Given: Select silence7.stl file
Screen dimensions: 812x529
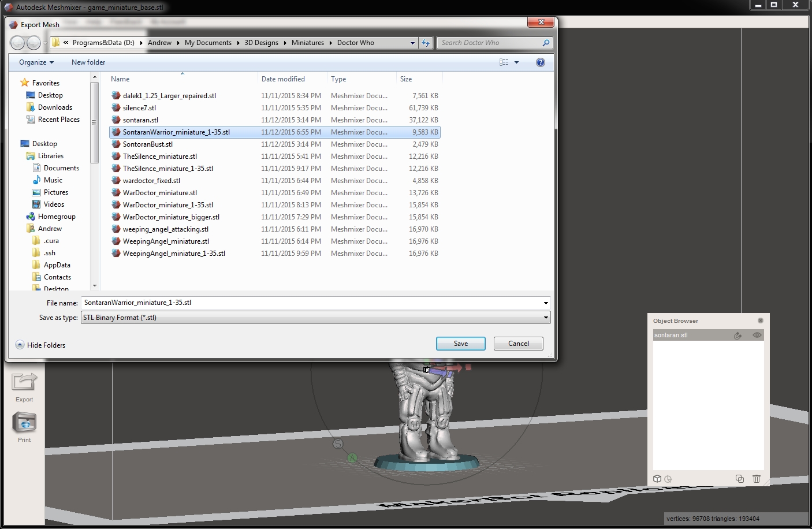Looking at the screenshot, I should click(x=139, y=108).
